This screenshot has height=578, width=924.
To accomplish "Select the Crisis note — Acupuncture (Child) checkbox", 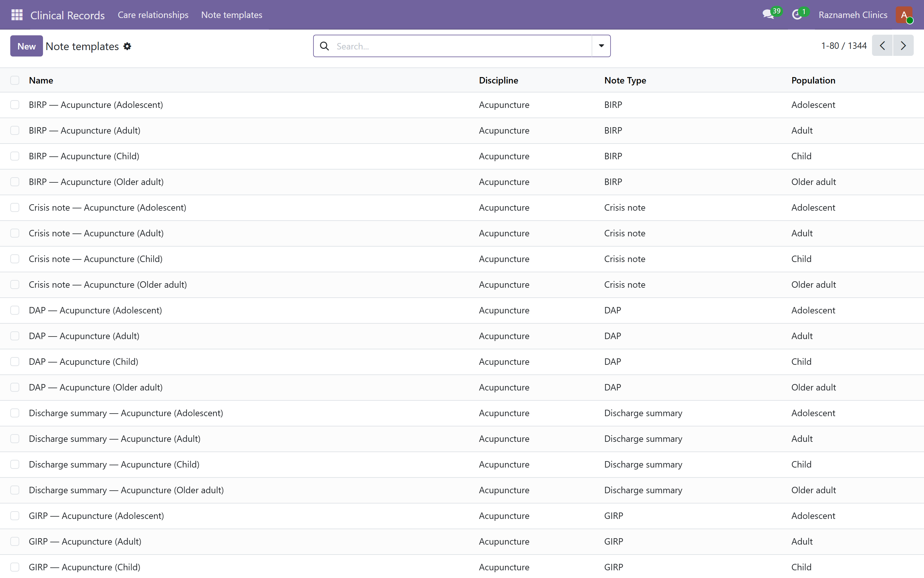I will 15,259.
